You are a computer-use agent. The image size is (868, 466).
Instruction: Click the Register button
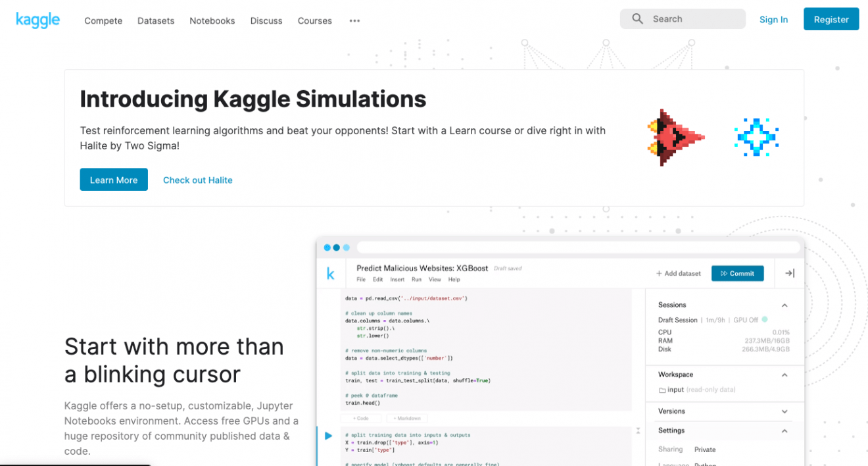[831, 19]
